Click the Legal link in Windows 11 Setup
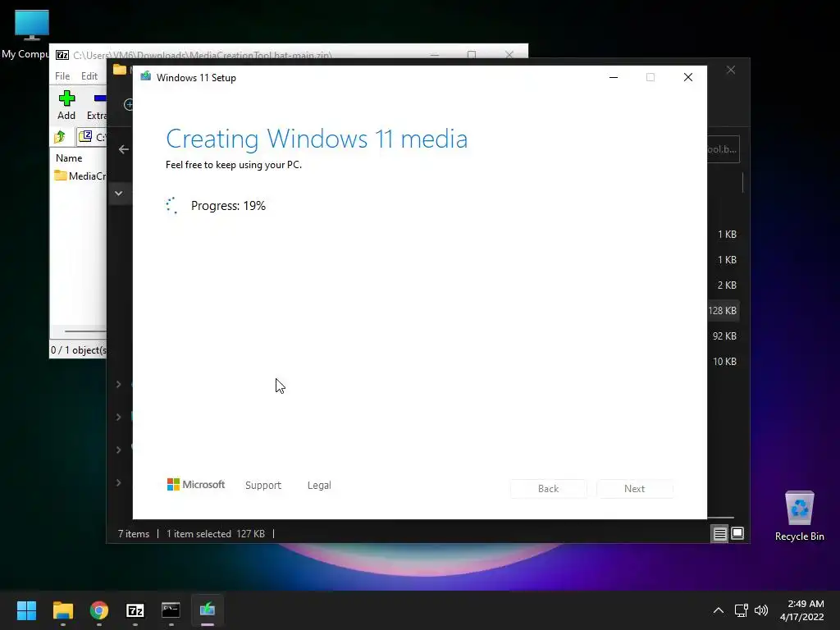Image resolution: width=840 pixels, height=630 pixels. tap(319, 486)
